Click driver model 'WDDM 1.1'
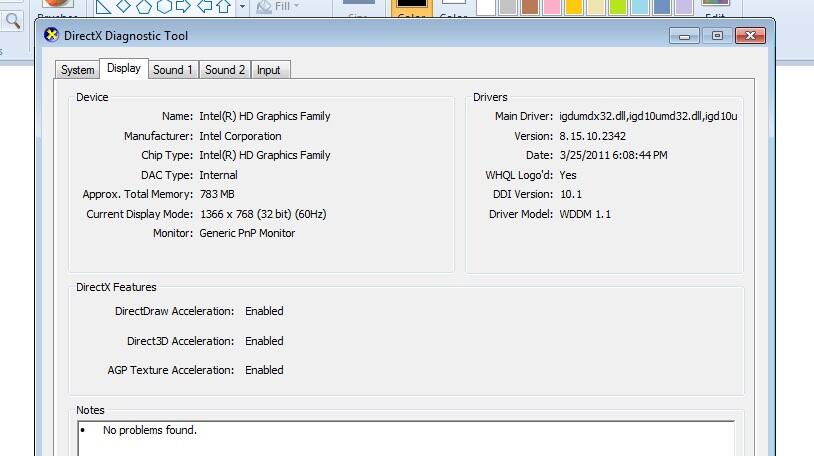The image size is (814, 456). pos(585,214)
